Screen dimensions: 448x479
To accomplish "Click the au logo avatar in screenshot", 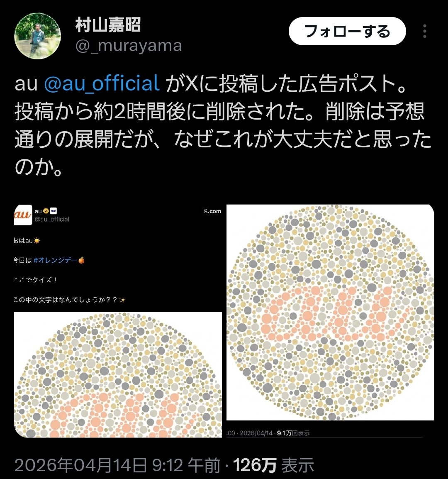I will coord(23,215).
